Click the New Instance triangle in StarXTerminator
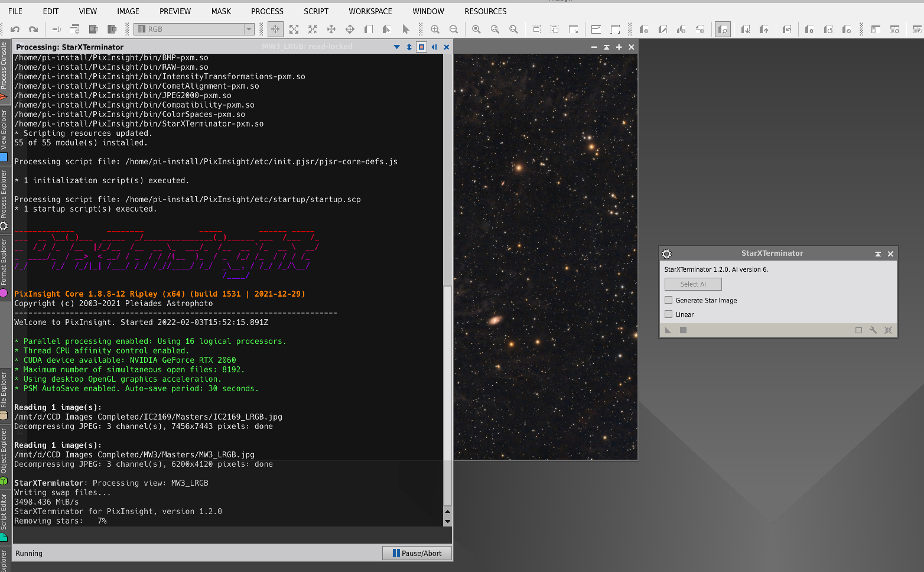 pos(668,330)
